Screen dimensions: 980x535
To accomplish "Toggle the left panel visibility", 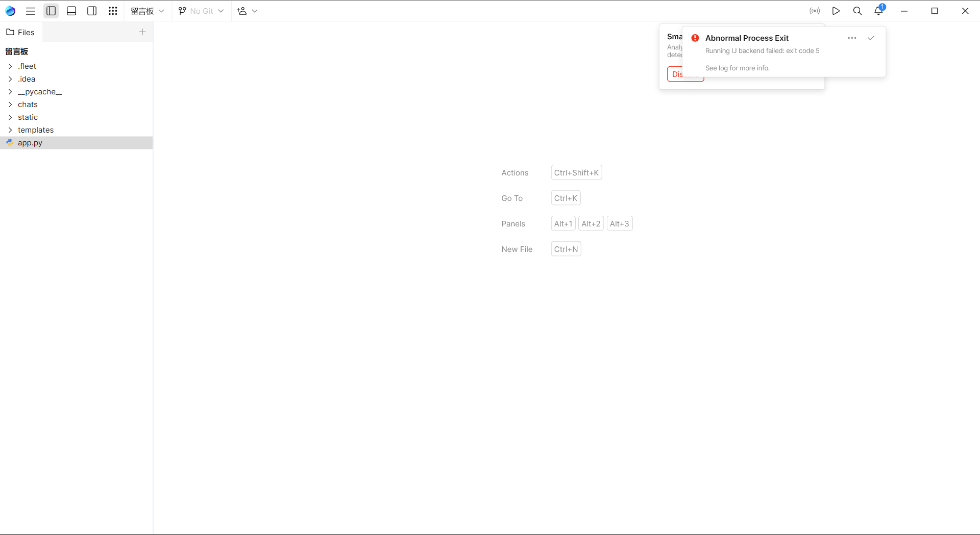I will (x=51, y=11).
